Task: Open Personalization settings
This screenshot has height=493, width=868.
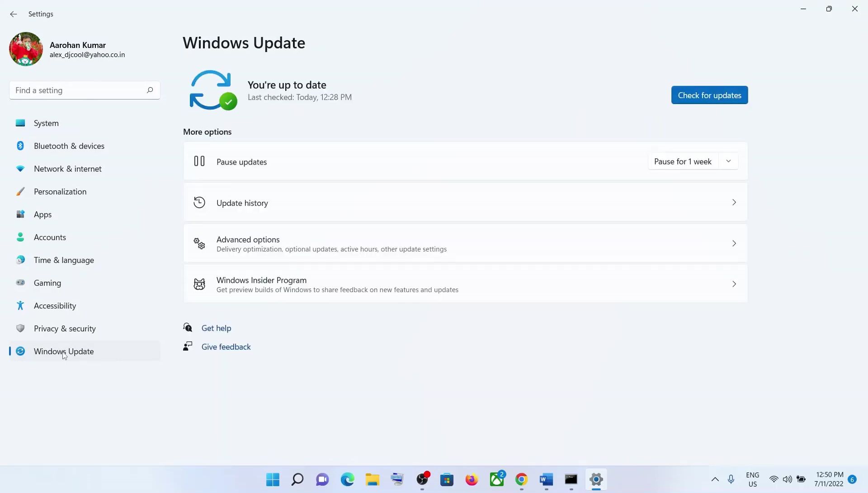Action: coord(85,192)
